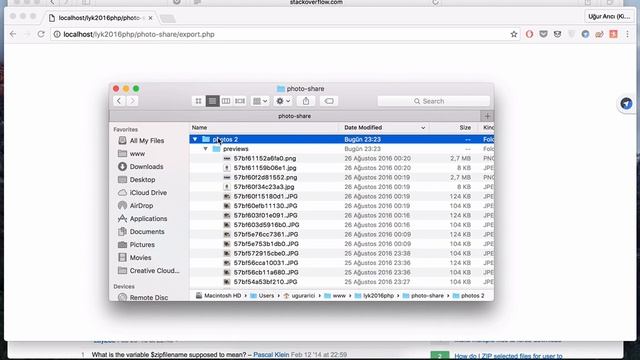Select the photo-share Finder tab
Viewport: 640px width, 360px height.
pos(295,116)
